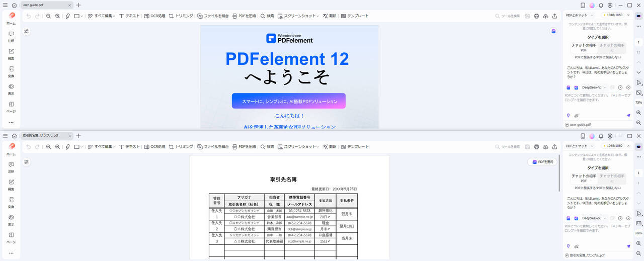Open 注釈 sidebar in the user guide window
This screenshot has width=644, height=261.
[x=11, y=36]
